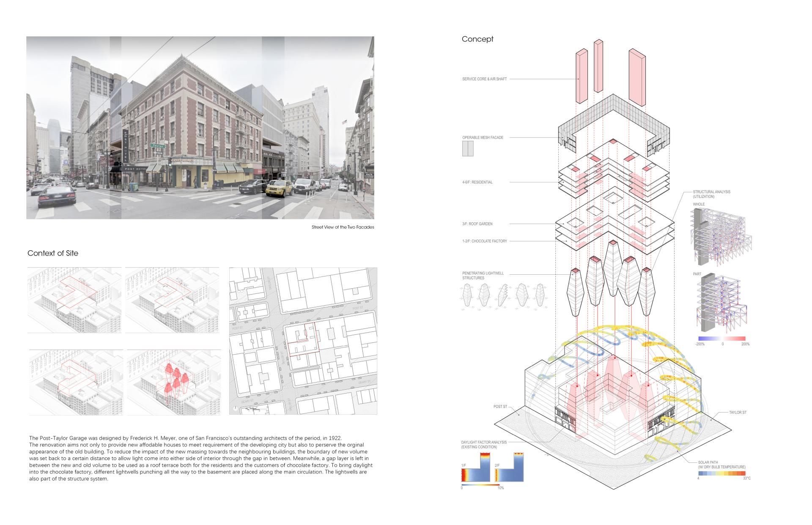
Task: Select the 3/F: ROOF GARDEN label
Action: click(477, 224)
